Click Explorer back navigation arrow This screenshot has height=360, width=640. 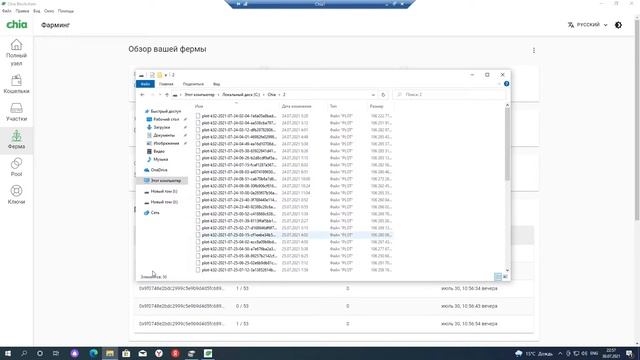pos(142,95)
